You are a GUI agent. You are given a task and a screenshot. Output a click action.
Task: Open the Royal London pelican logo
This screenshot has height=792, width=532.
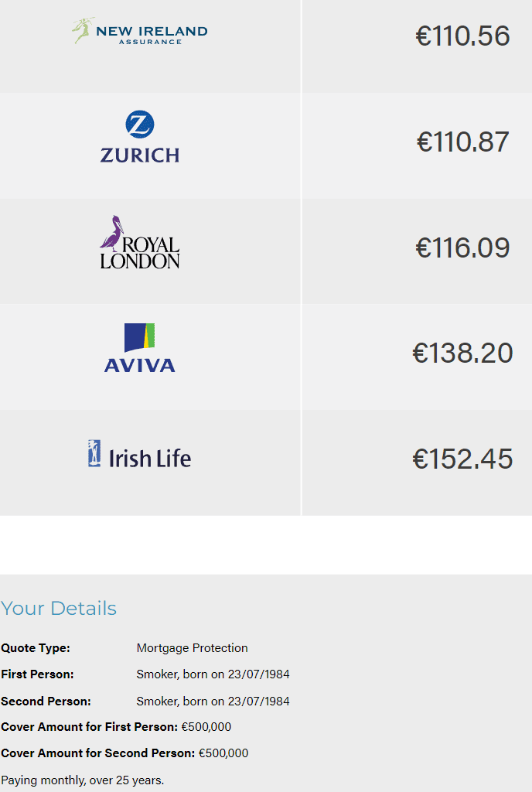(140, 242)
